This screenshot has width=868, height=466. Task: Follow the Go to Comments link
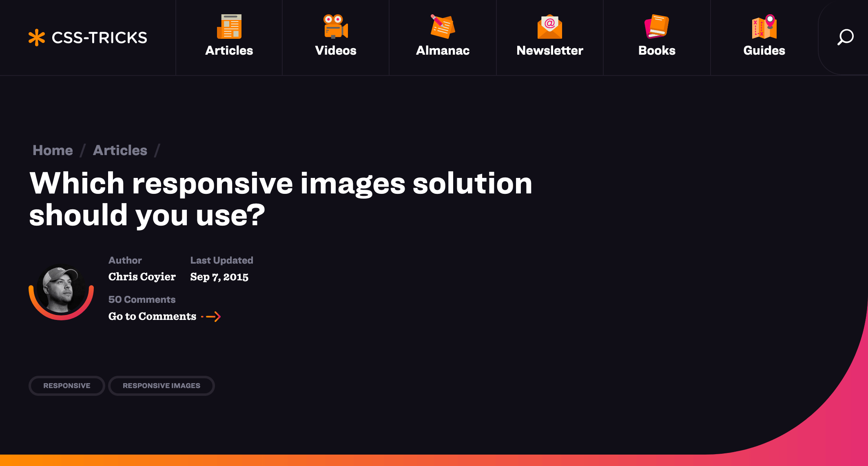click(152, 316)
